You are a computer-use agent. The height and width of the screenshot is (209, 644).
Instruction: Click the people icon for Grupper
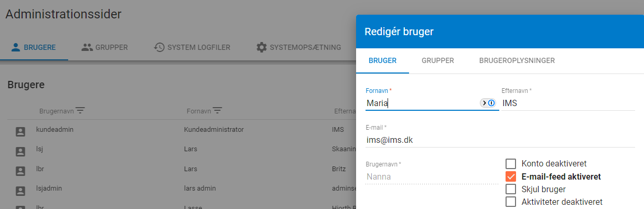click(x=87, y=47)
